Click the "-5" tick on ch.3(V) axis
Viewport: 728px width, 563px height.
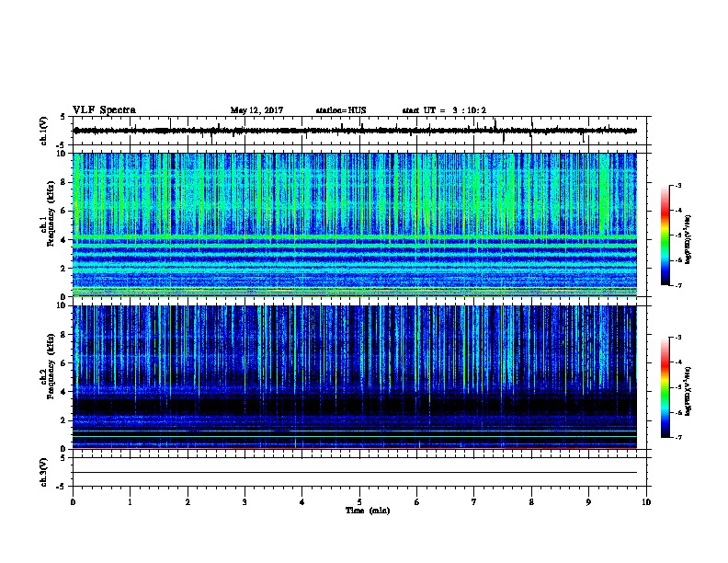tap(62, 487)
